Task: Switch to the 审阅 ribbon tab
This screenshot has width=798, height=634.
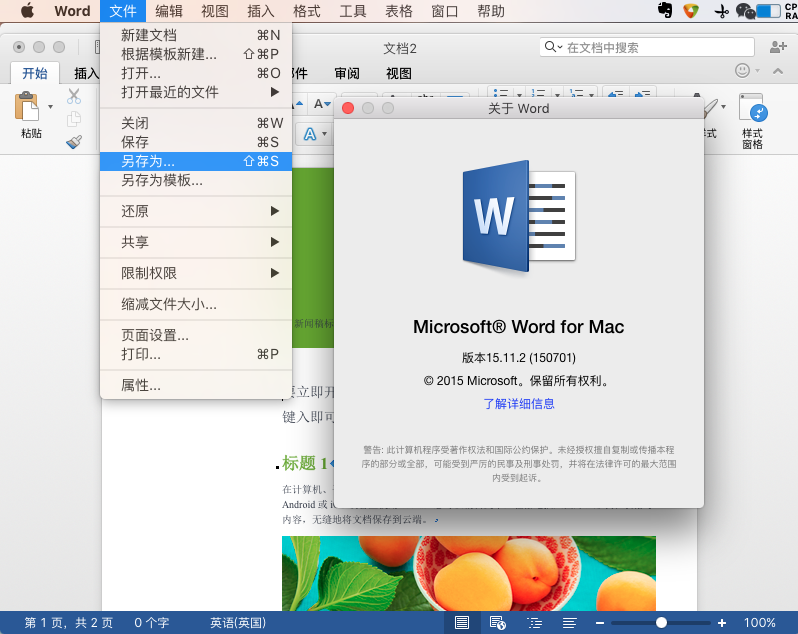Action: click(347, 73)
